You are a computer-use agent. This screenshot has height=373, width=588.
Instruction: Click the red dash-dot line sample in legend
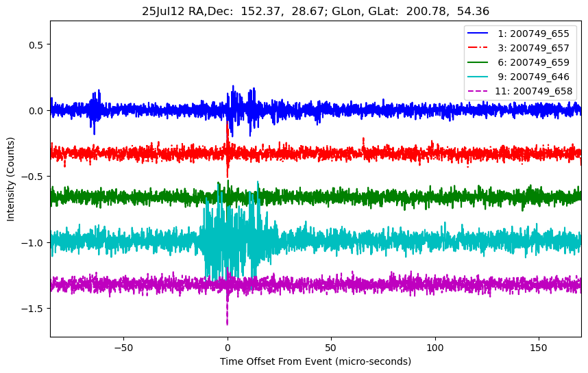click(478, 47)
